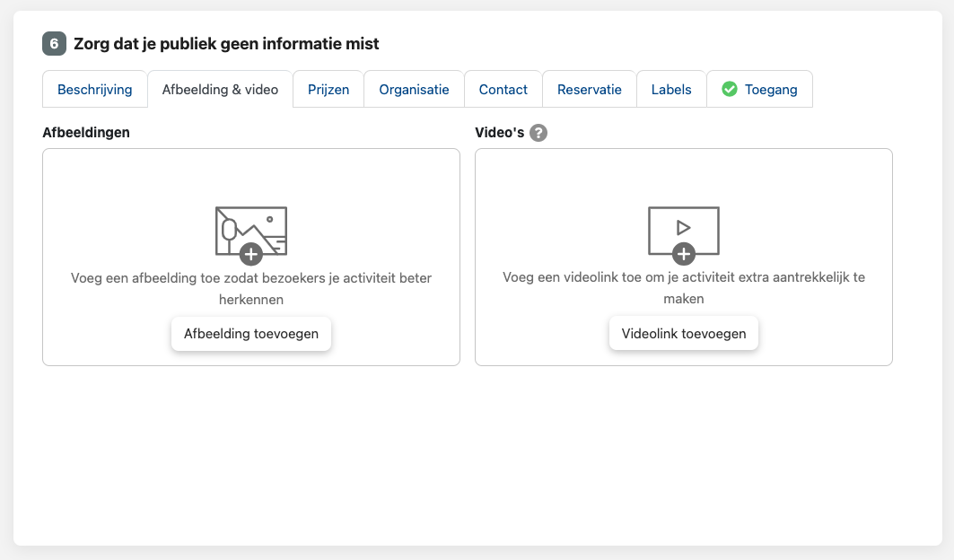Click the green checkmark on Toegang tab
The width and height of the screenshot is (954, 560).
pos(730,89)
